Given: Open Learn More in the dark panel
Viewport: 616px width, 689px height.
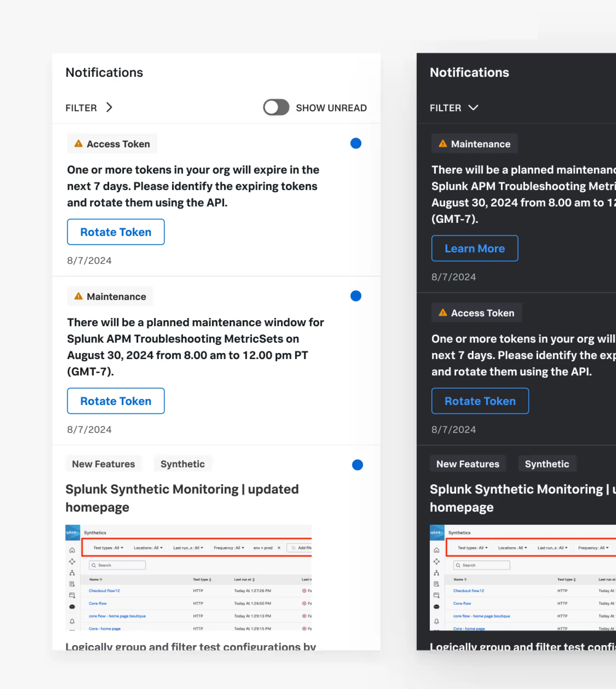Looking at the screenshot, I should 475,248.
